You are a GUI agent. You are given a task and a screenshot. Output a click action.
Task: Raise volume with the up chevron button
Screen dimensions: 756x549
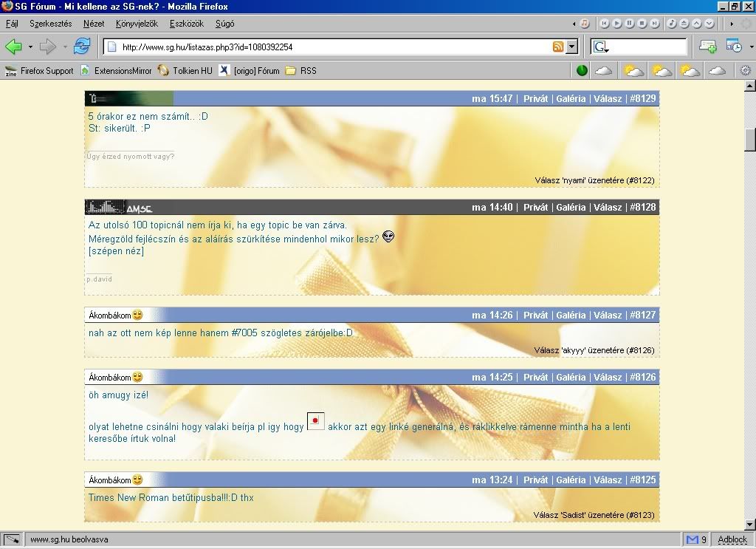(697, 23)
